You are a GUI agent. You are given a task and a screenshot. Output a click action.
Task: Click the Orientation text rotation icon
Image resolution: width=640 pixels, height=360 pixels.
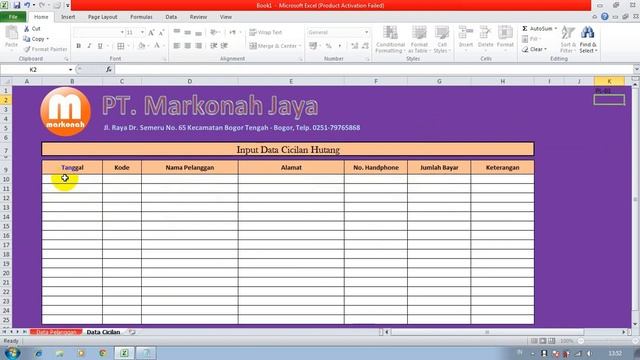[x=214, y=32]
